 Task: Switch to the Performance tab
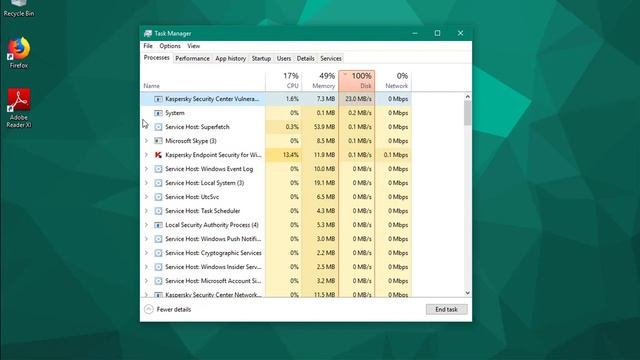pyautogui.click(x=192, y=58)
